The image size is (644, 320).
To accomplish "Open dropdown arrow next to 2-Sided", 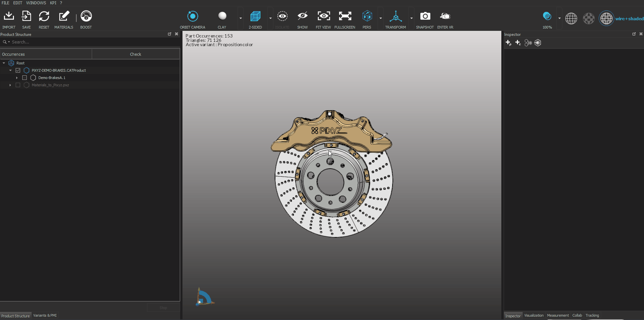I will 270,19.
